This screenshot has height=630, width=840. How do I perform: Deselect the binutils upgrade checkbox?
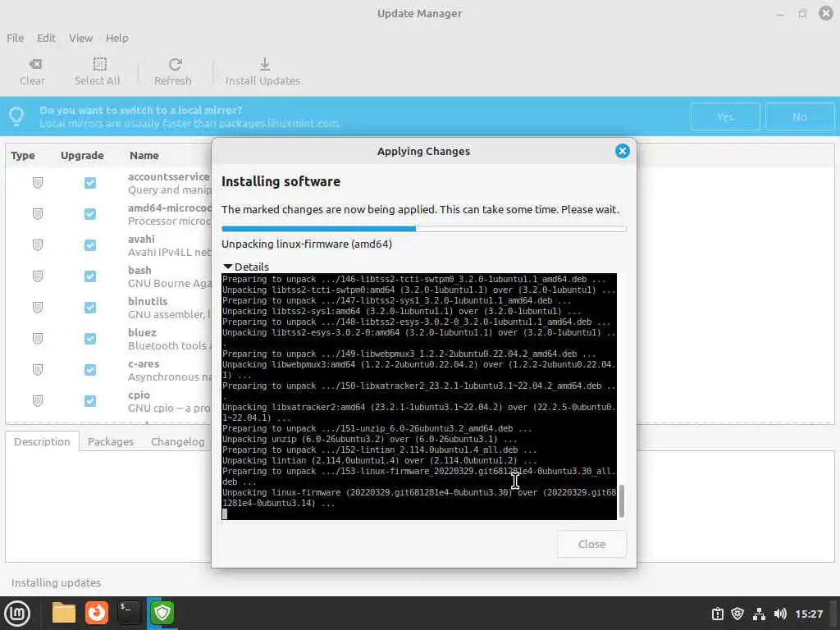pyautogui.click(x=90, y=308)
